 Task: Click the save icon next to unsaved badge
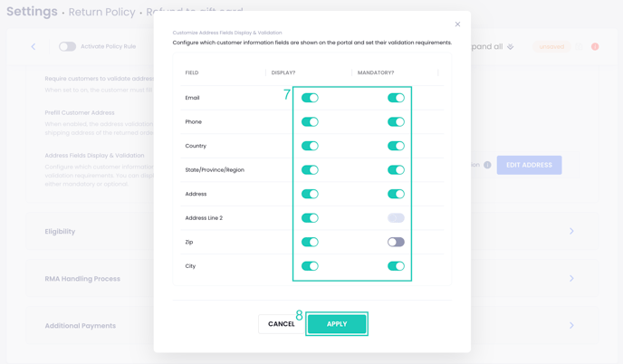tap(580, 46)
